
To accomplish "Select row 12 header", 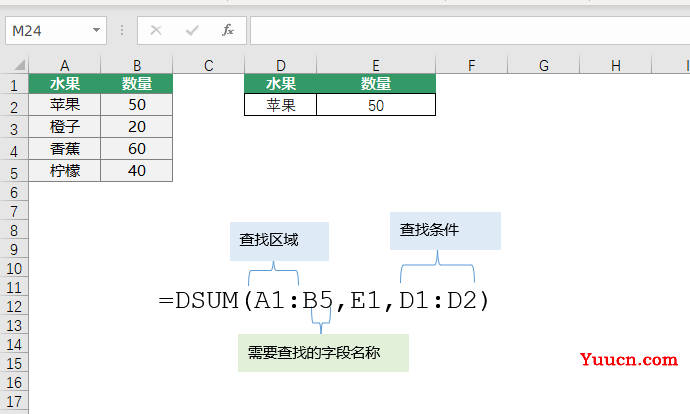I will pyautogui.click(x=14, y=306).
